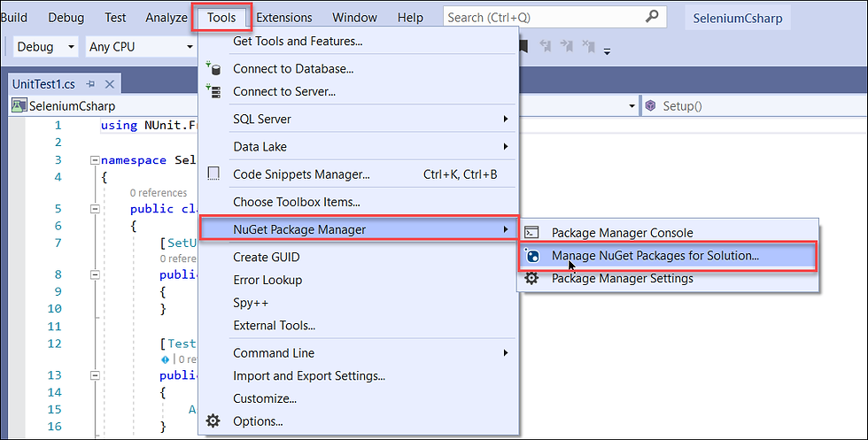Click "0 references" above line 5
The height and width of the screenshot is (440, 868).
tap(159, 193)
